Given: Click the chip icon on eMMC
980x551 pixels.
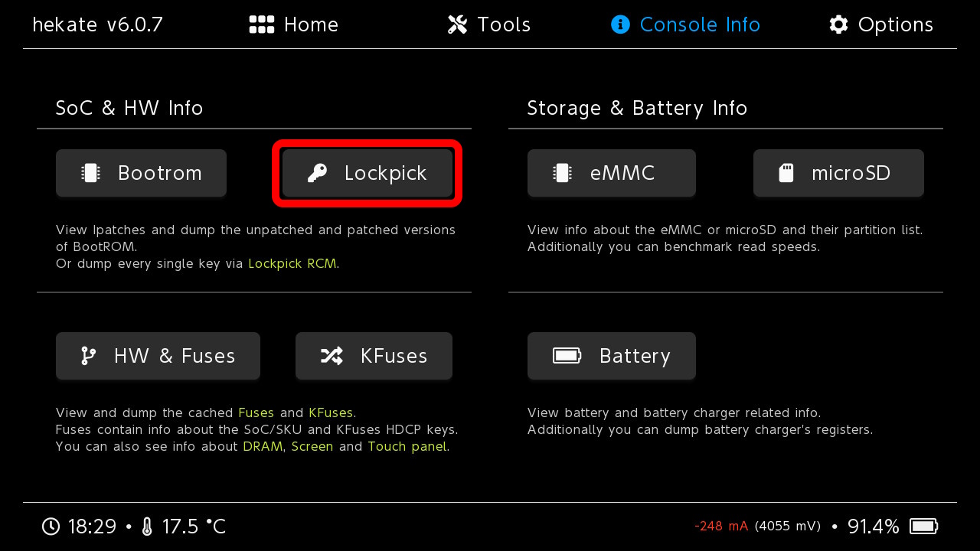Looking at the screenshot, I should click(563, 173).
